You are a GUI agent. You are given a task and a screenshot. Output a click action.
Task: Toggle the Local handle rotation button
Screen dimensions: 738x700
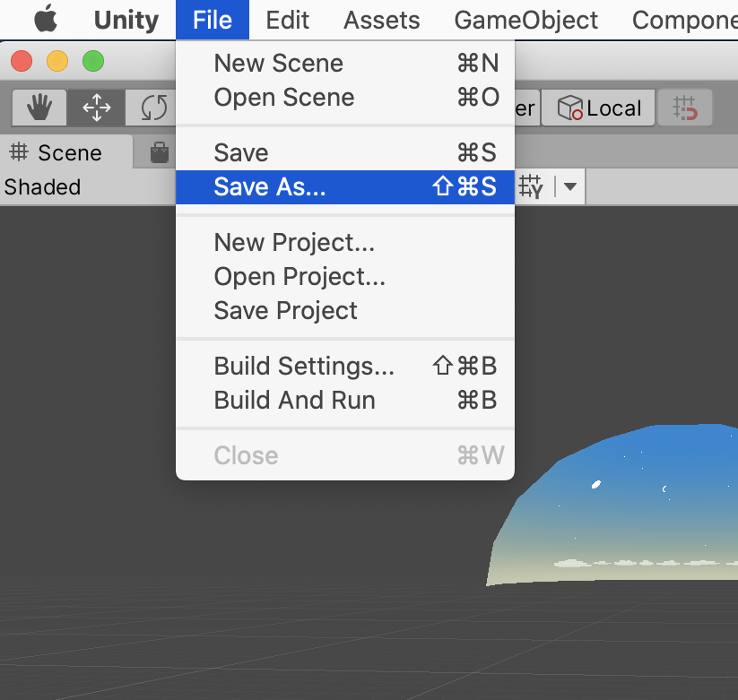pos(598,108)
